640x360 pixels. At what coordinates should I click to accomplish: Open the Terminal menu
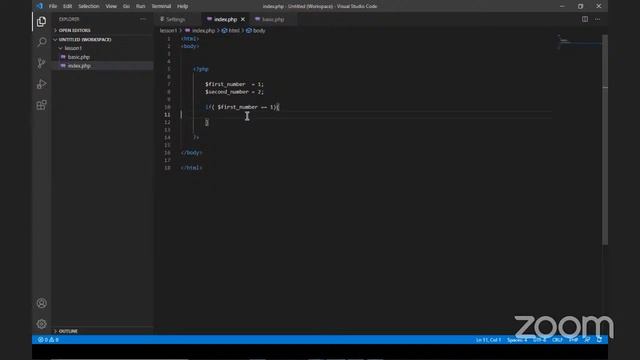click(x=161, y=6)
